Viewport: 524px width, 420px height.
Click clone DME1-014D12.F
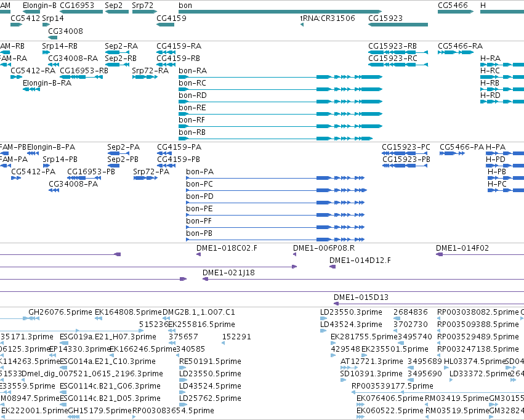coord(333,267)
